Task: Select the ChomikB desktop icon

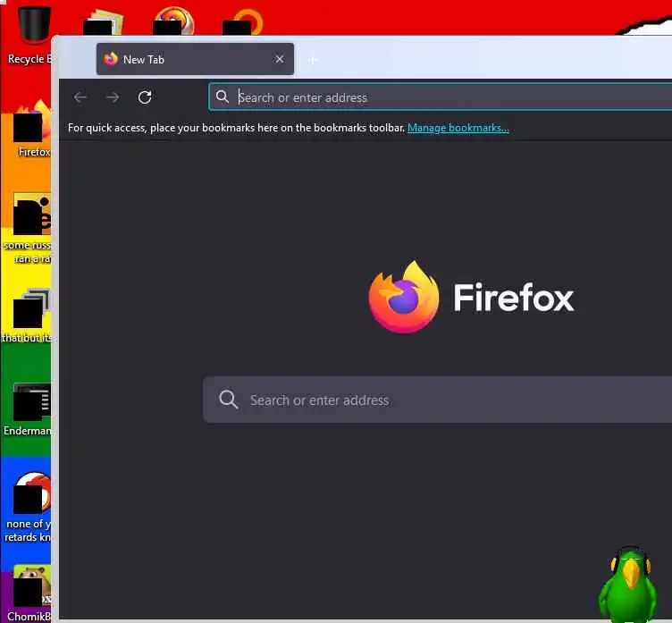Action: (30, 594)
